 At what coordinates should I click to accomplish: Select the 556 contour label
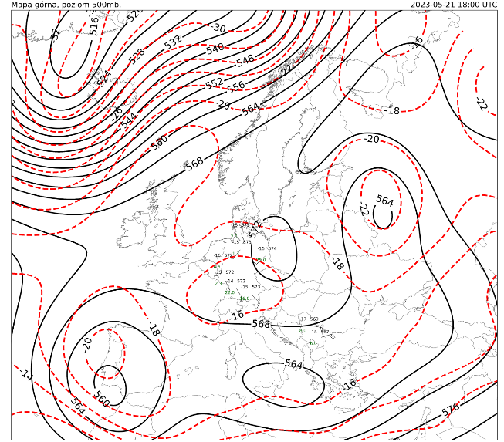pos(236,86)
